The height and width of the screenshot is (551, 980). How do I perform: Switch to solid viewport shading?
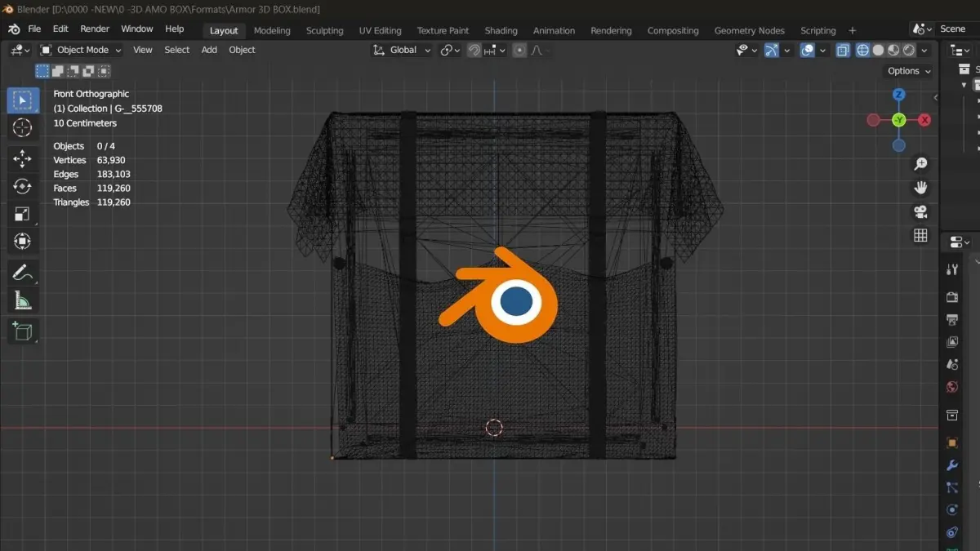pyautogui.click(x=879, y=50)
